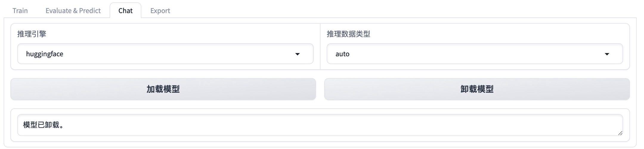Select the Chat tab

[x=125, y=10]
